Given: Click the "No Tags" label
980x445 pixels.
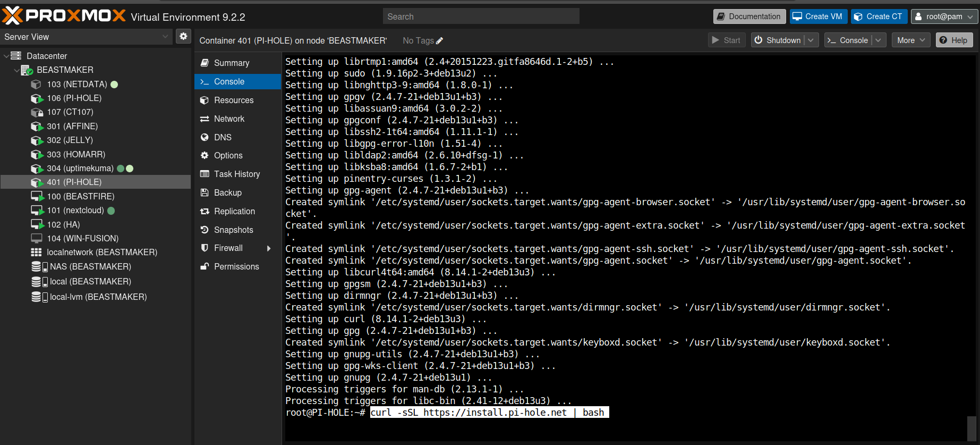Looking at the screenshot, I should [418, 40].
